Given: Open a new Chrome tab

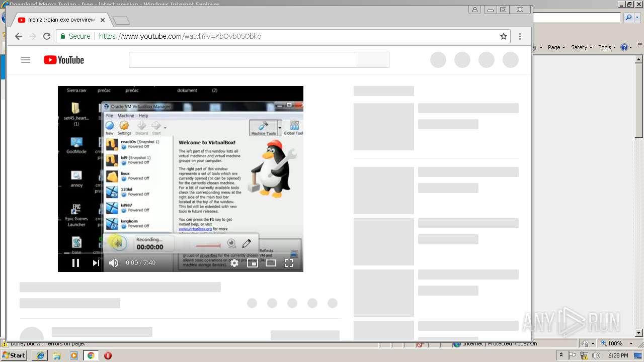Looking at the screenshot, I should tap(121, 21).
